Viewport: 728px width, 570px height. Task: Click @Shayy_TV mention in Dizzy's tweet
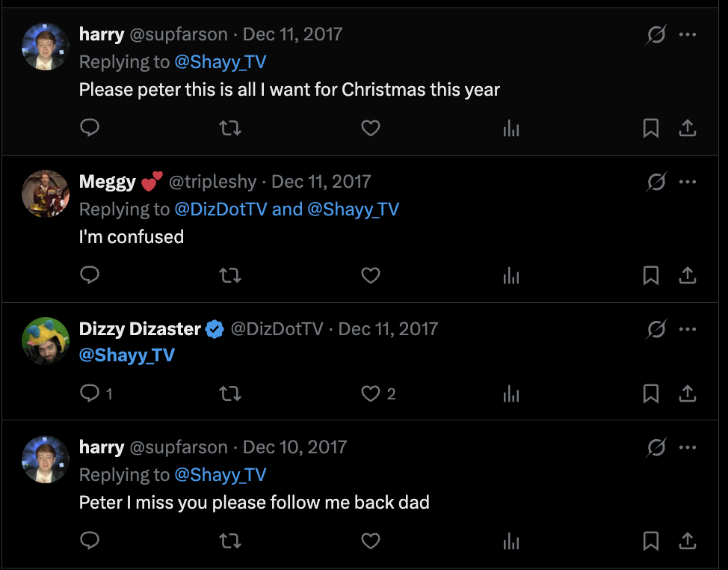point(126,355)
